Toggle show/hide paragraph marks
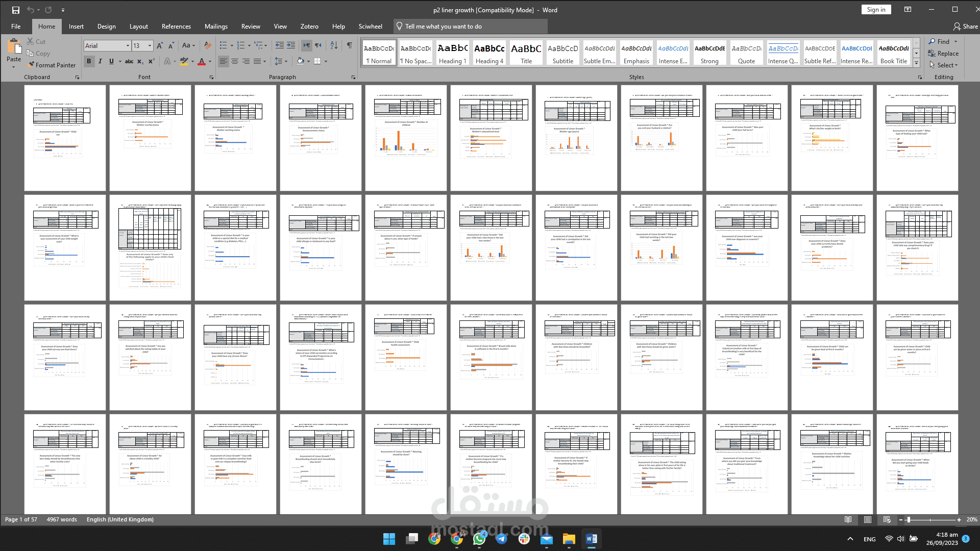The image size is (980, 551). tap(350, 45)
